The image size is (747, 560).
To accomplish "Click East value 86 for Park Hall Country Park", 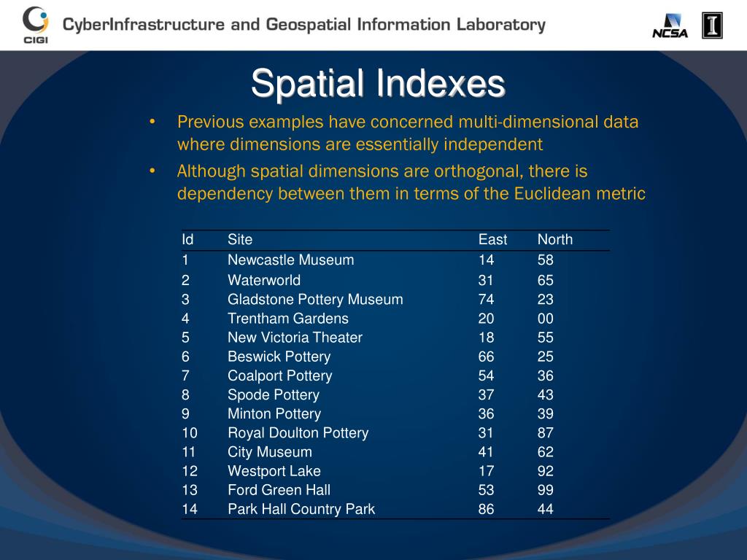I will (486, 509).
